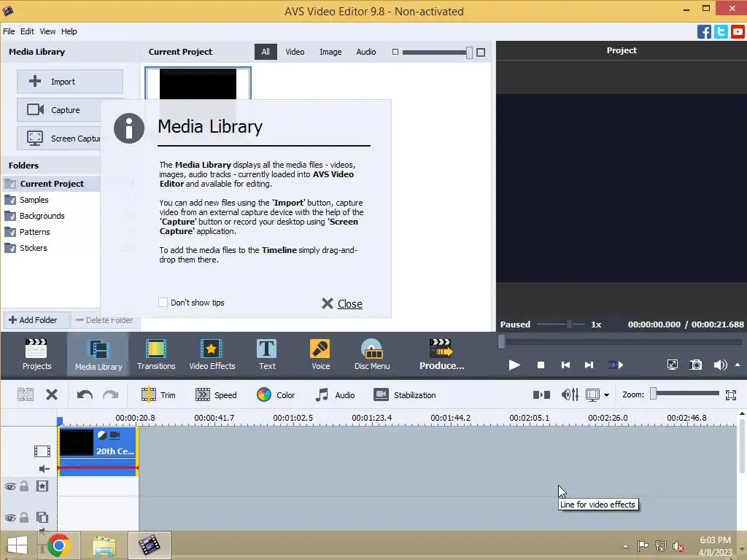Open the Trim tool

click(x=158, y=394)
